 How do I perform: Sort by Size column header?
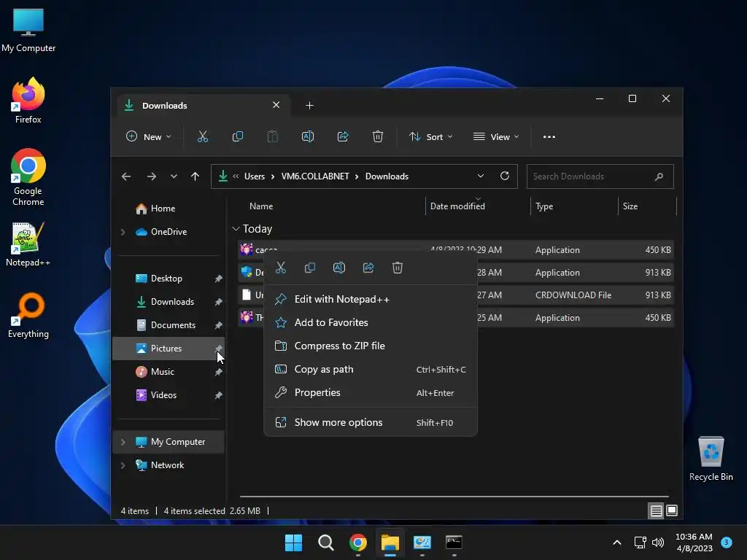[x=648, y=206]
